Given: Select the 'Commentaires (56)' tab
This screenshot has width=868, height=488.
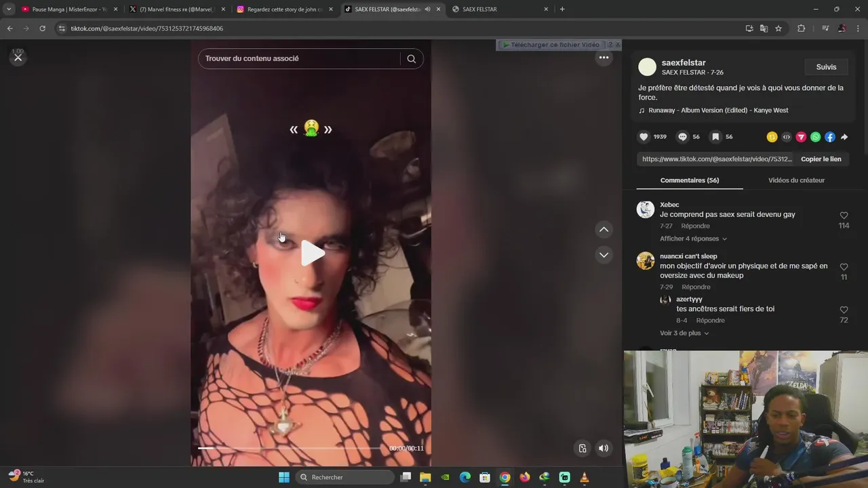Looking at the screenshot, I should point(690,180).
